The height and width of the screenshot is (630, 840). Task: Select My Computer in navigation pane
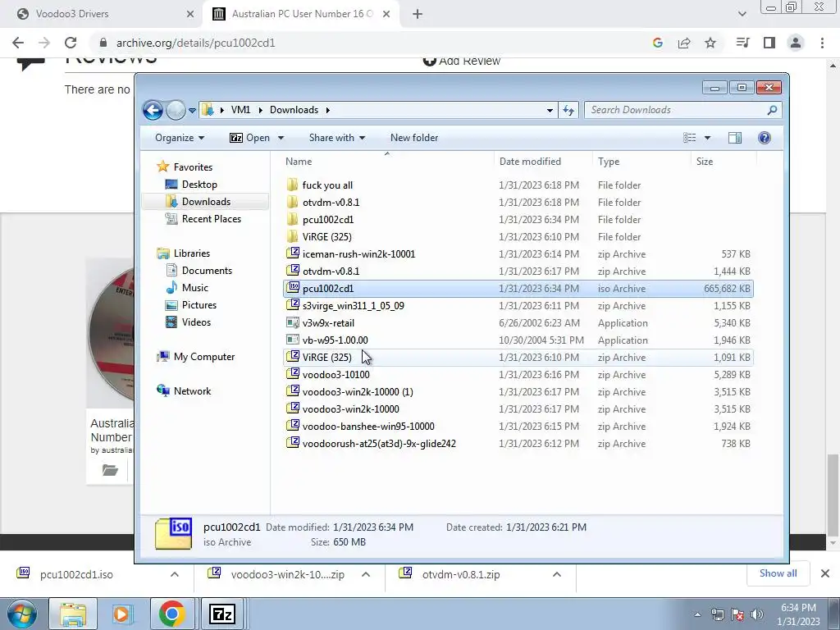[x=204, y=357]
